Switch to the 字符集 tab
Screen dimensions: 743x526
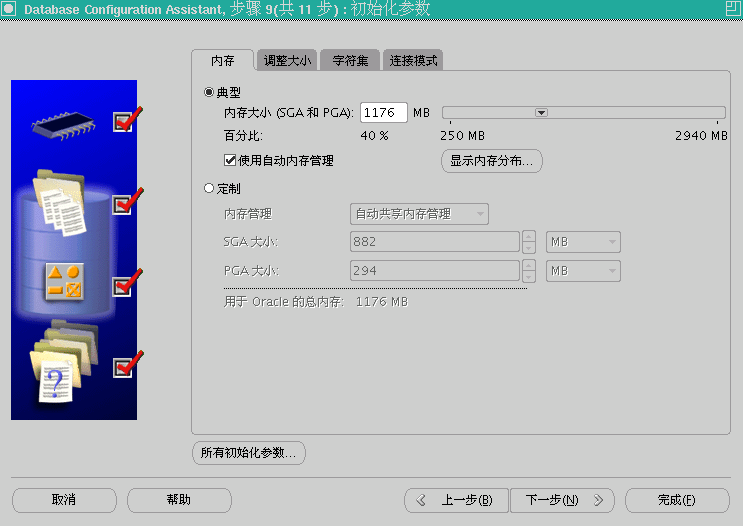coord(350,61)
